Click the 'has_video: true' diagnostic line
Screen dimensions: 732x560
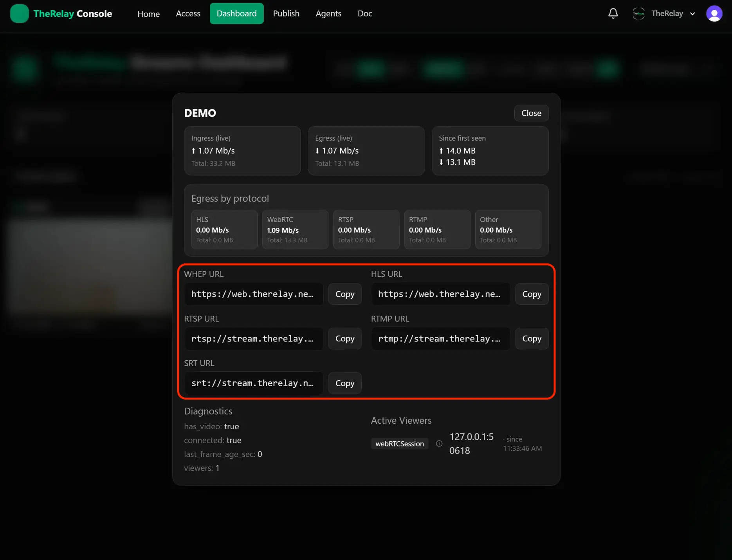tap(211, 426)
